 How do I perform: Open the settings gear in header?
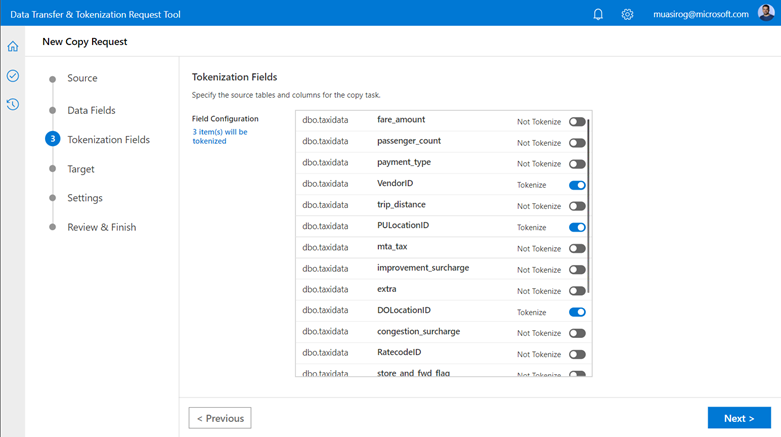click(627, 14)
